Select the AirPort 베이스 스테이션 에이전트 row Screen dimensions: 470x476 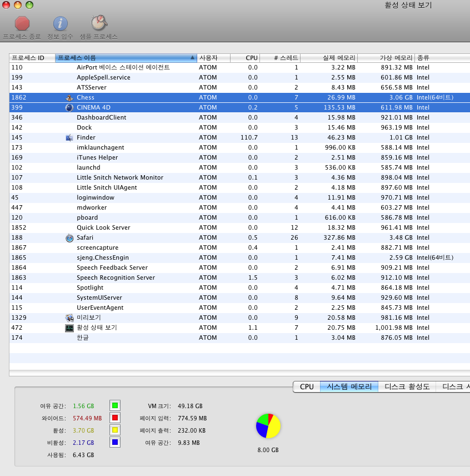239,67
